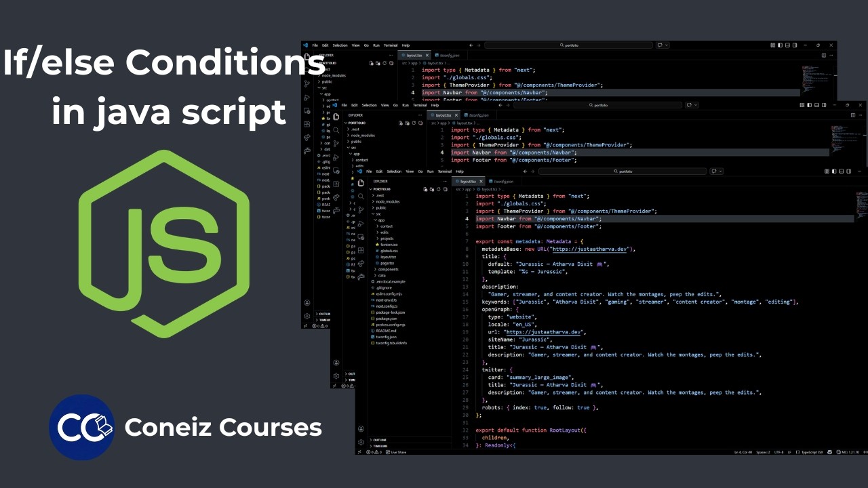This screenshot has width=868, height=488.
Task: Click New File icon in front PORTFOLIO header
Action: pos(425,189)
